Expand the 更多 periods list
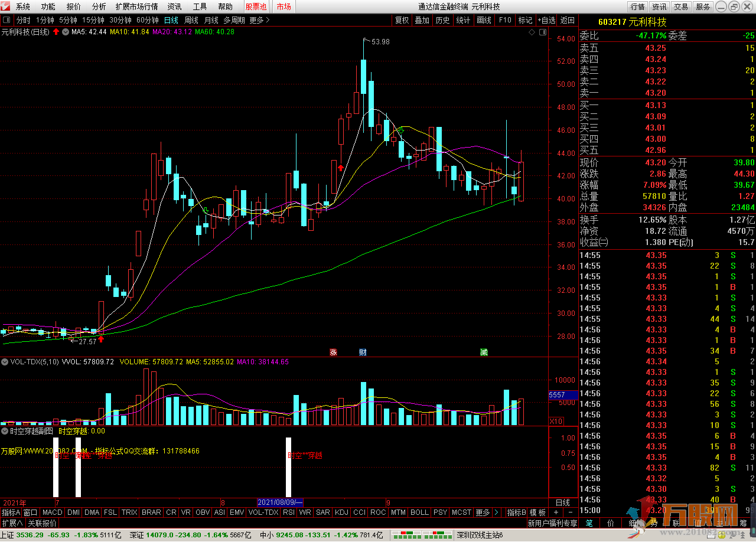This screenshot has height=542, width=756. tap(259, 20)
